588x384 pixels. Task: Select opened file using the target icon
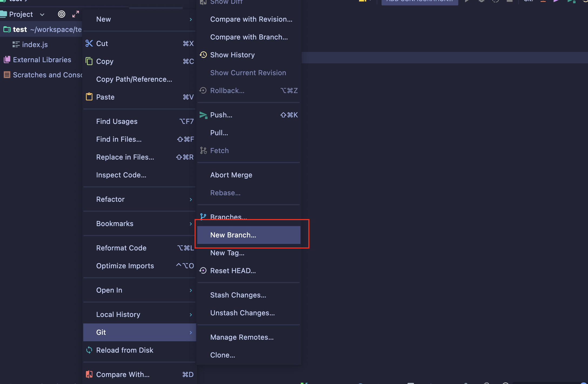tap(61, 14)
